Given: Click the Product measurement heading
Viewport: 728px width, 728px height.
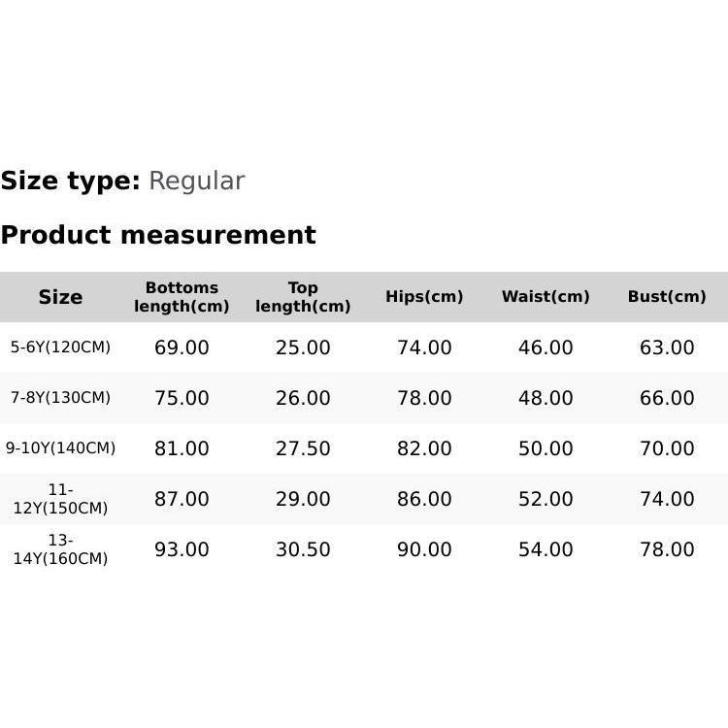Looking at the screenshot, I should click(158, 235).
